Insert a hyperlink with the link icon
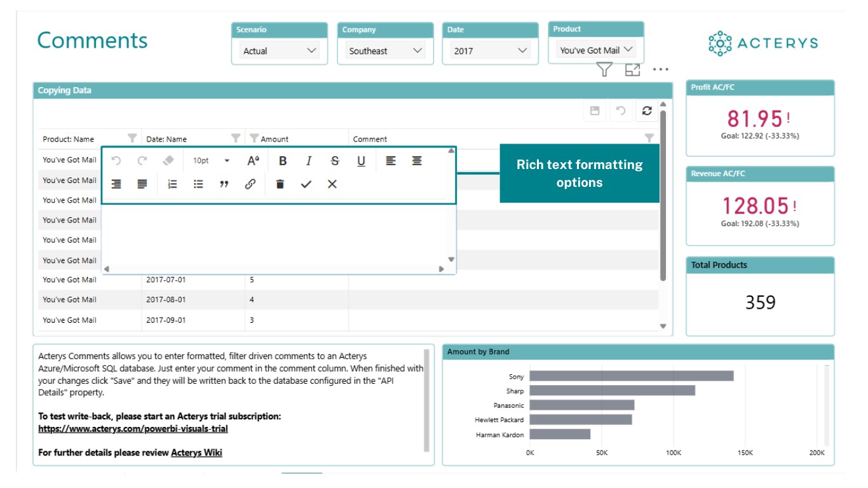The height and width of the screenshot is (488, 868). [x=250, y=184]
